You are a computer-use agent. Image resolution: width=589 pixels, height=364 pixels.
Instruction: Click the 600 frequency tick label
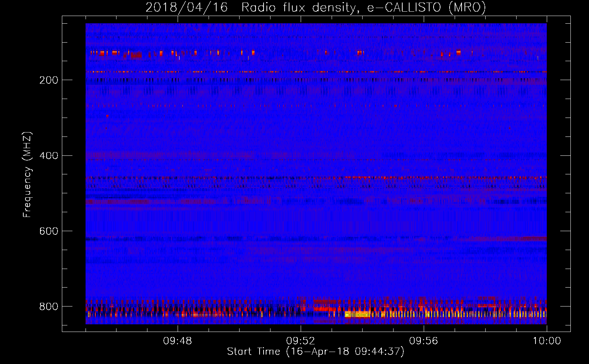49,231
